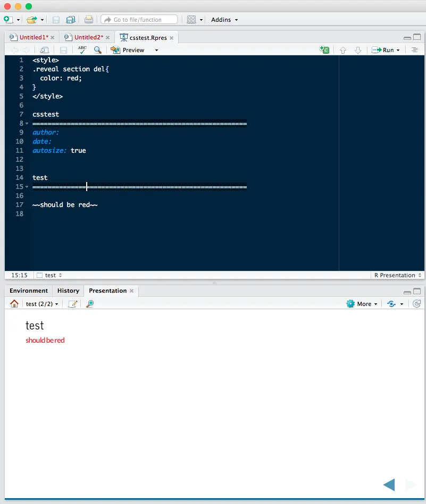Click the Run button

tap(382, 50)
